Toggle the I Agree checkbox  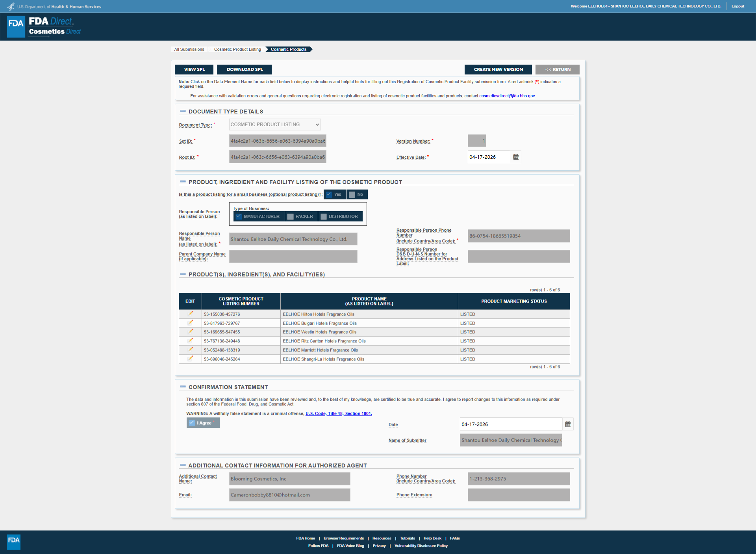point(203,423)
